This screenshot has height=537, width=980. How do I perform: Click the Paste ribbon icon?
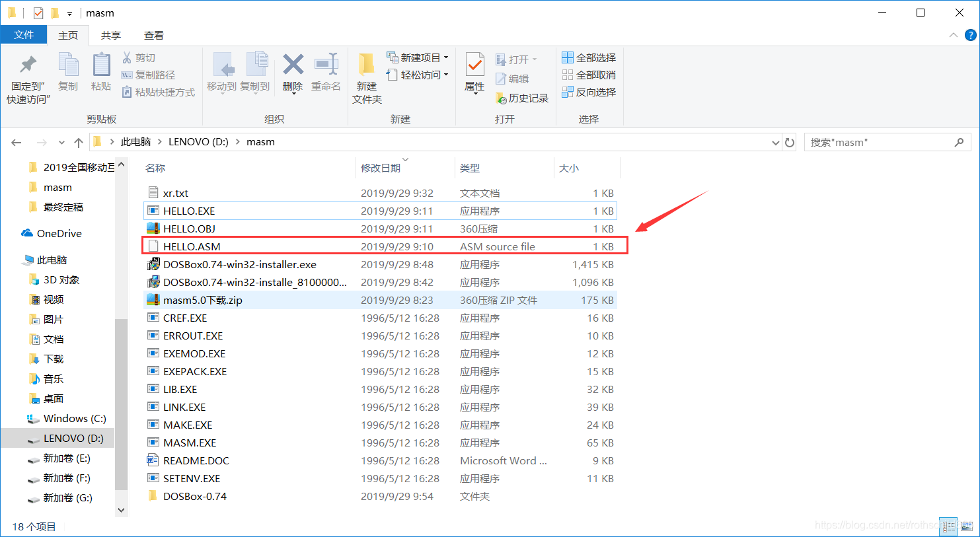point(101,65)
